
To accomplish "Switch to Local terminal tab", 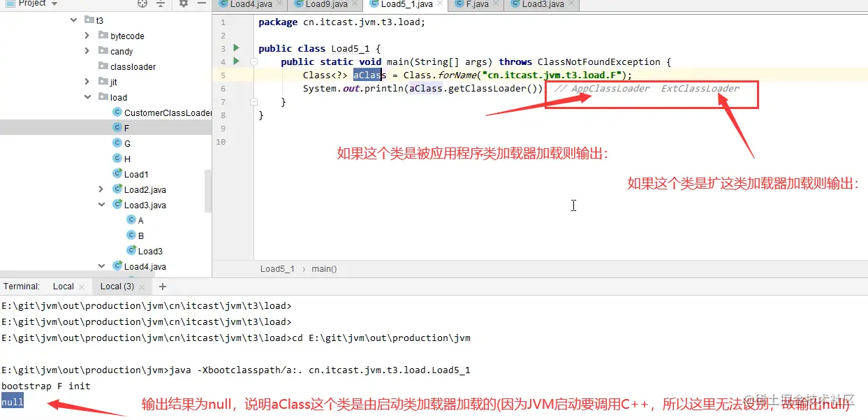I will pos(64,287).
